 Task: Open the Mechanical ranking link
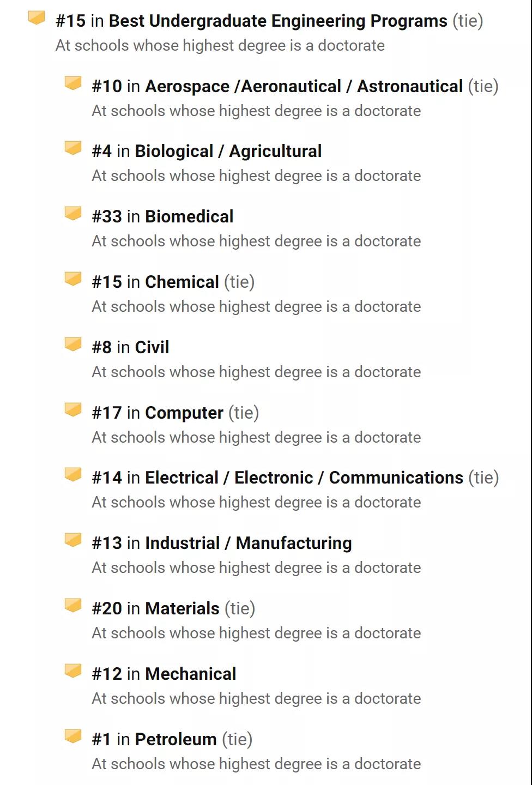191,674
